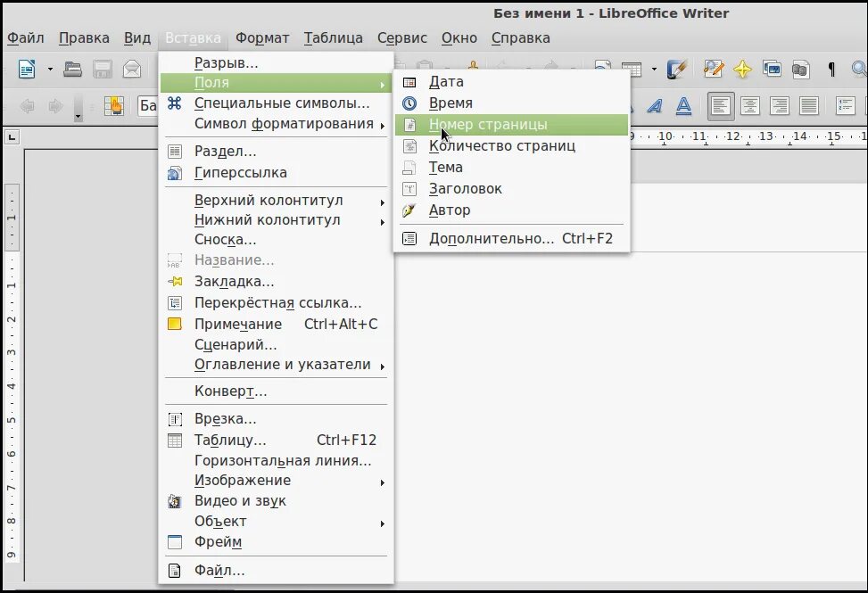This screenshot has width=868, height=593.
Task: Insert Тема field from submenu
Action: tap(511, 168)
